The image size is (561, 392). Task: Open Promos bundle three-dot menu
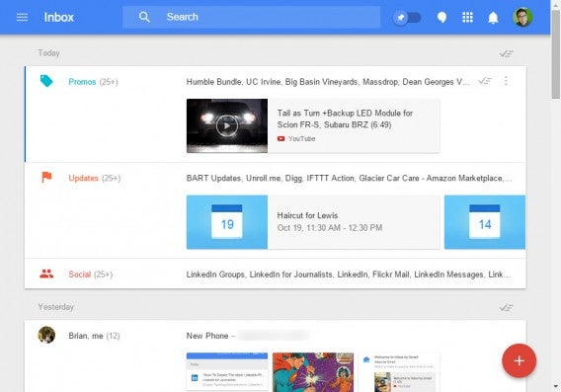pos(506,81)
